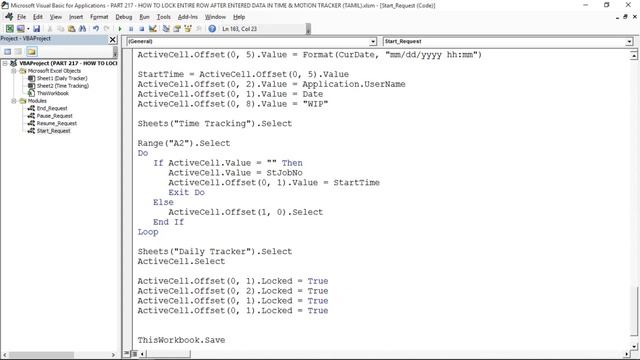Click the Procedure View button at bottom left
This screenshot has height=360, width=640.
pos(127,353)
